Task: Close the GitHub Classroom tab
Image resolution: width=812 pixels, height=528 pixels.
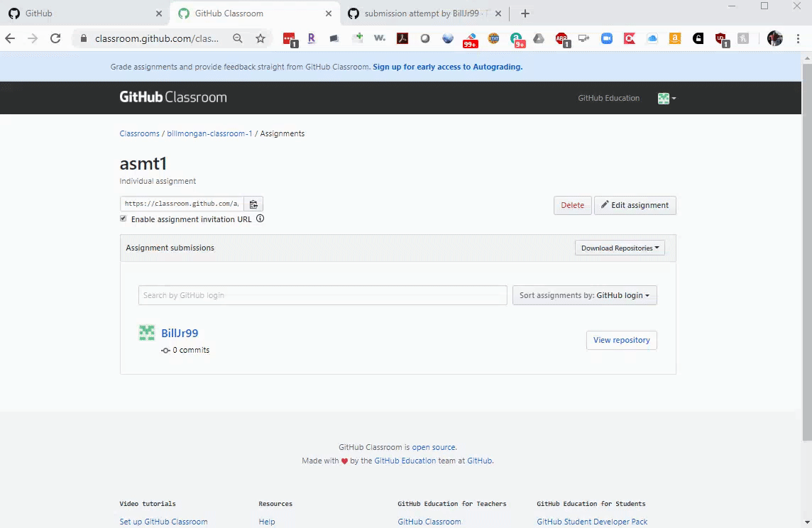Action: [329, 13]
